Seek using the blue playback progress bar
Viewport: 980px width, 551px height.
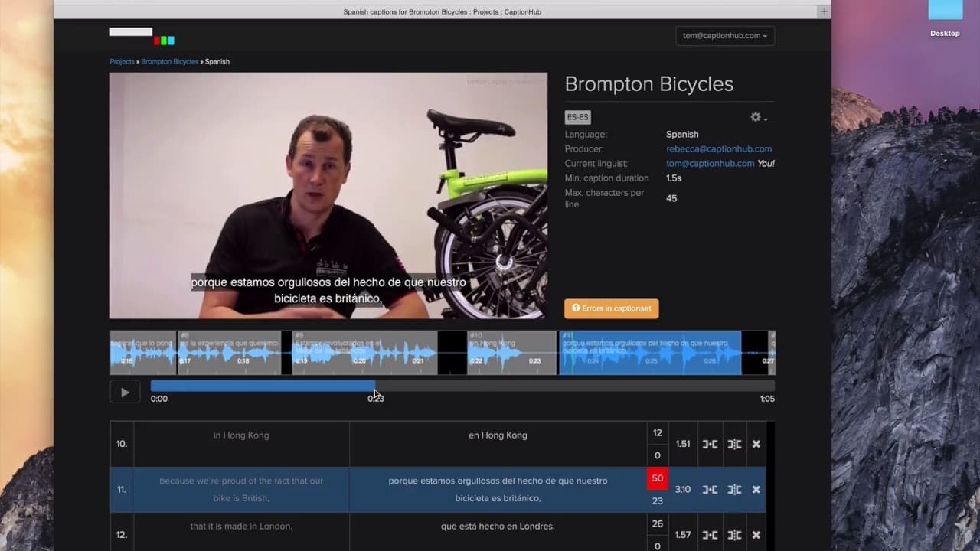(x=263, y=386)
